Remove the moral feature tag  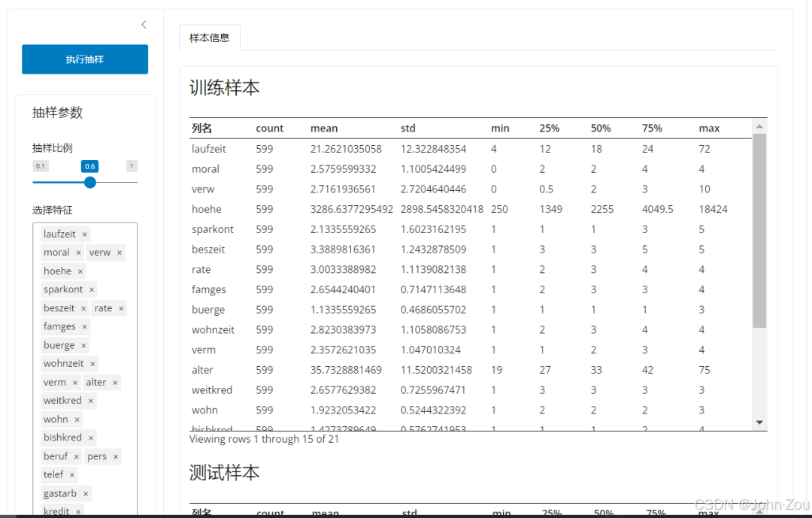coord(78,253)
